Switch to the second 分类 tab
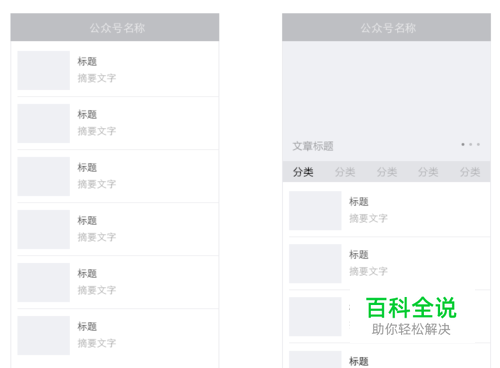 [x=345, y=172]
